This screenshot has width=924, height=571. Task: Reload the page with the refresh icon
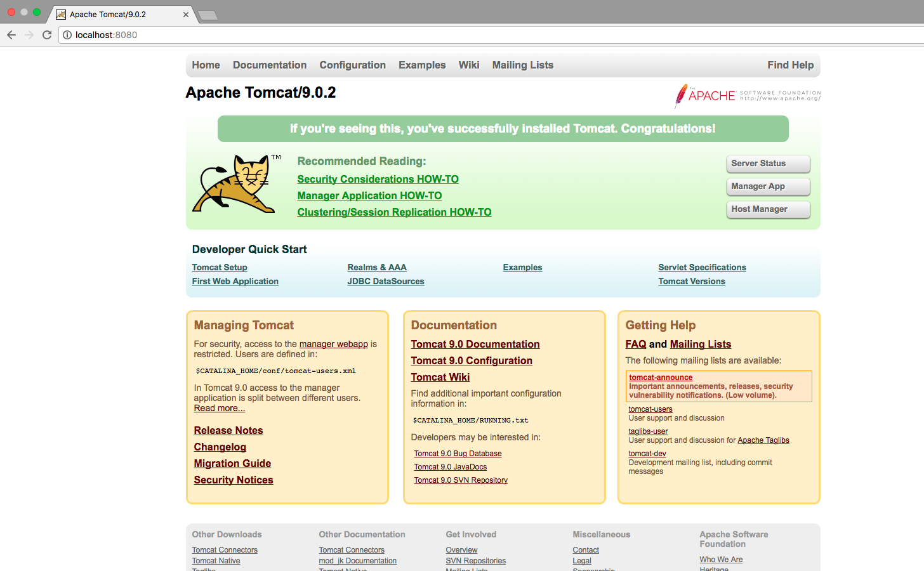(x=47, y=35)
